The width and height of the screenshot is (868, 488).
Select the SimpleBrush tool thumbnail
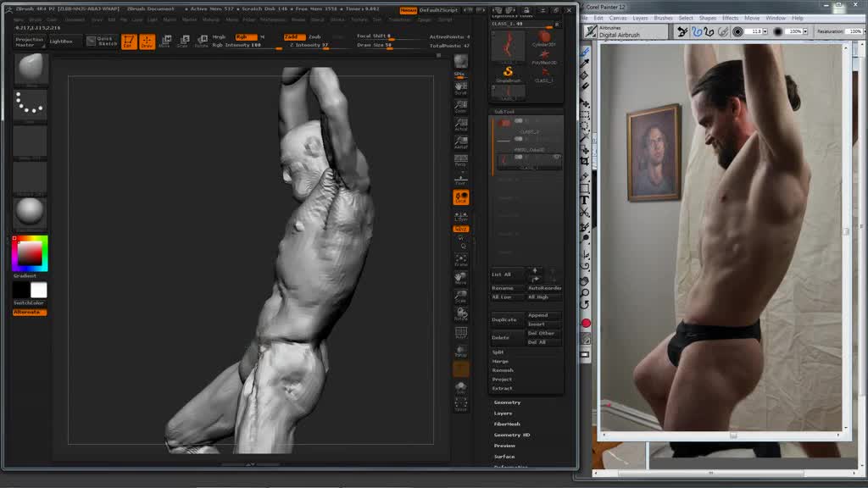(x=508, y=74)
